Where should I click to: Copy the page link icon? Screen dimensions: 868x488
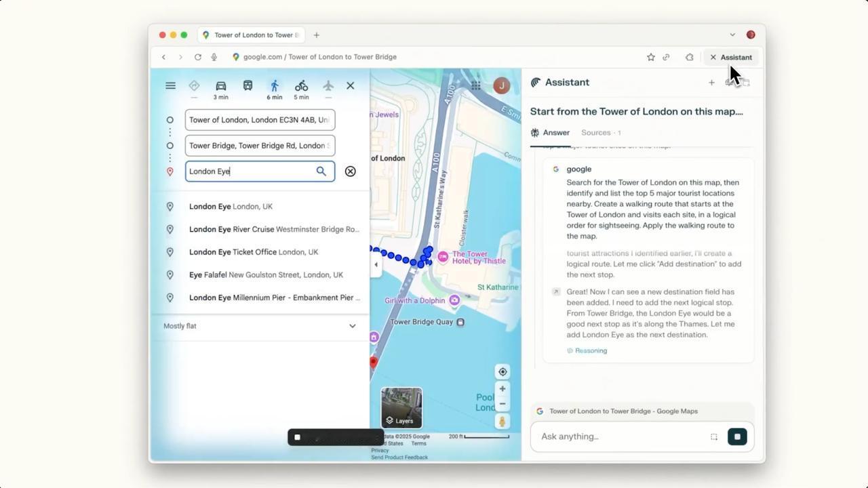pos(666,57)
